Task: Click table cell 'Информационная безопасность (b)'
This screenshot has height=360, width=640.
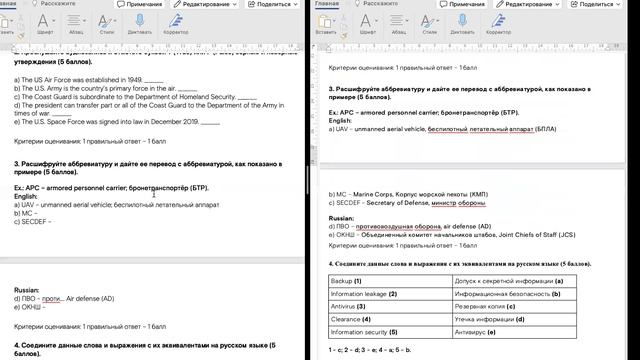Action: 514,294
